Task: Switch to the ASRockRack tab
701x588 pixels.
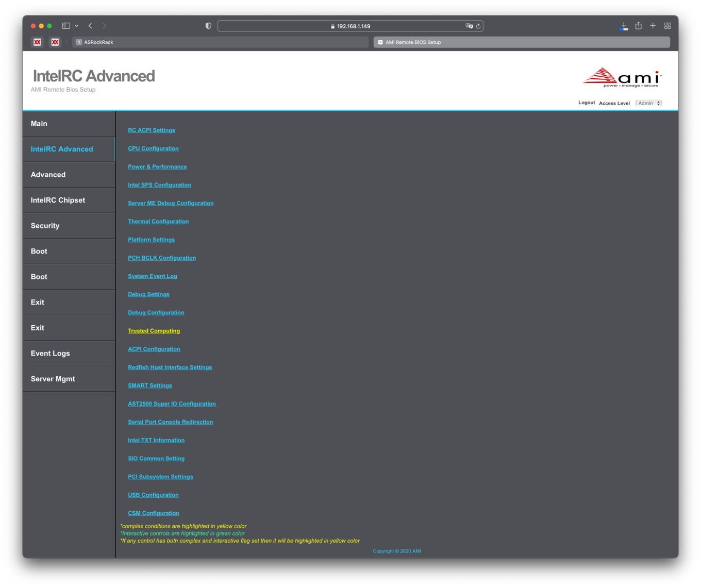Action: pyautogui.click(x=221, y=42)
